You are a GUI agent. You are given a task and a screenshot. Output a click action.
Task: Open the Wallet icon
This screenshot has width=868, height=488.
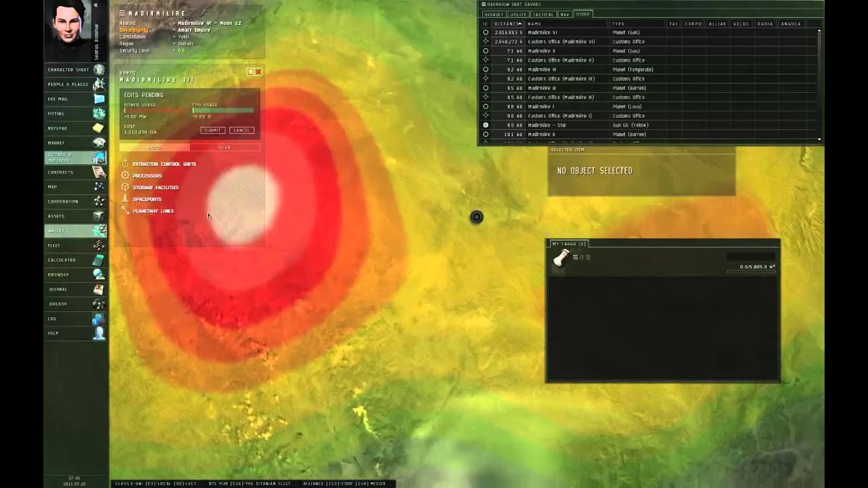click(x=99, y=230)
